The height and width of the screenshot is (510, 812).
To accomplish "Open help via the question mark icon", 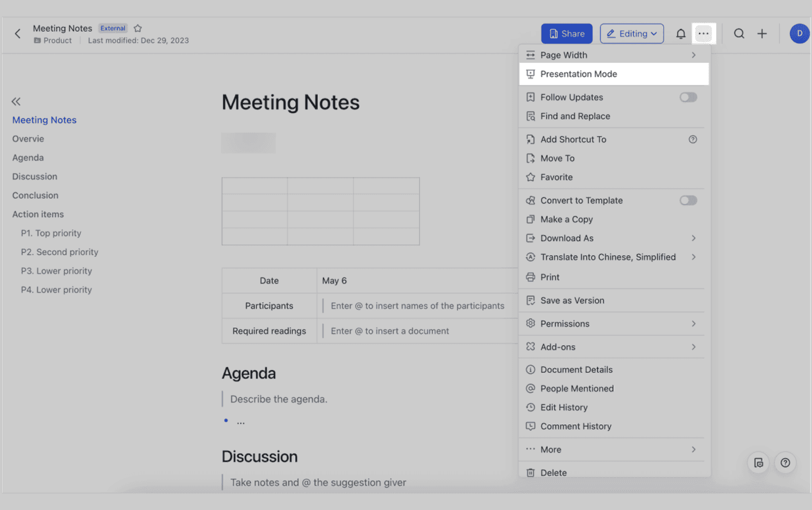I will pyautogui.click(x=785, y=463).
